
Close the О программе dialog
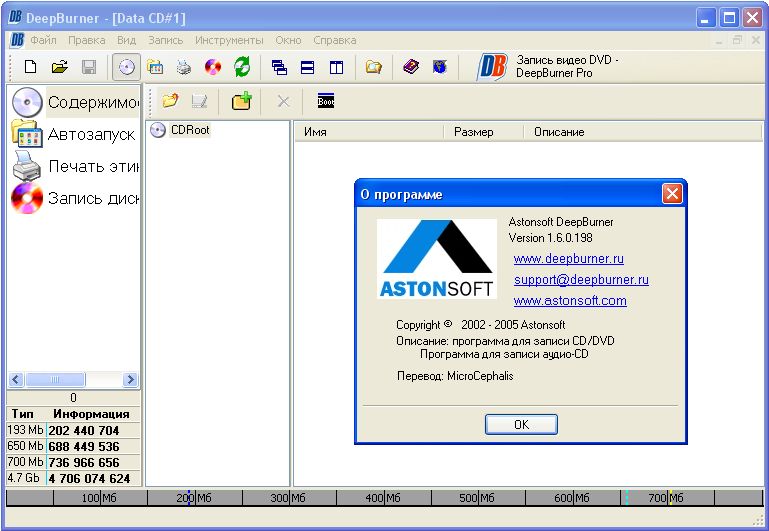(x=672, y=194)
